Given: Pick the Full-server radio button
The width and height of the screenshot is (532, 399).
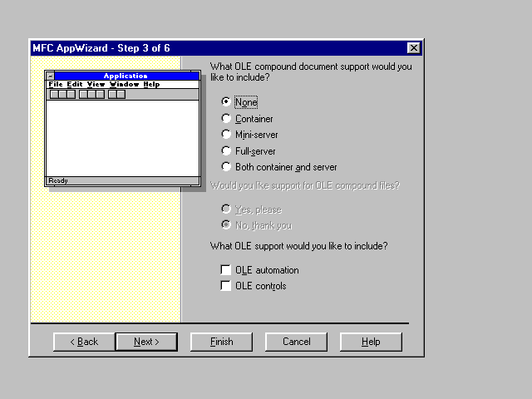Looking at the screenshot, I should 226,151.
